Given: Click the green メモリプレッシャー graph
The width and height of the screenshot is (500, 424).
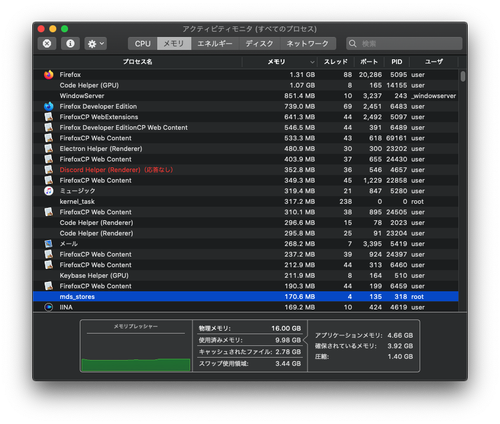Looking at the screenshot, I should [x=136, y=364].
